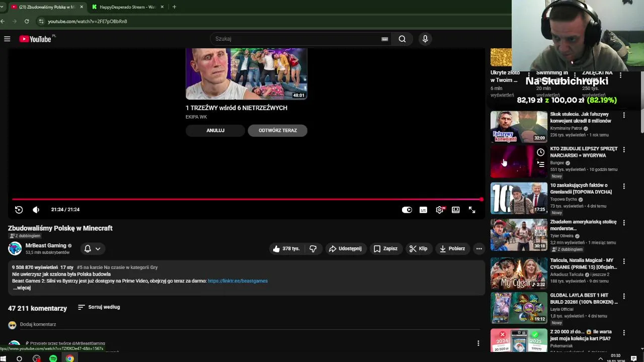Add narciarski video to Watch Later clock
This screenshot has height=362, width=644.
540,152
